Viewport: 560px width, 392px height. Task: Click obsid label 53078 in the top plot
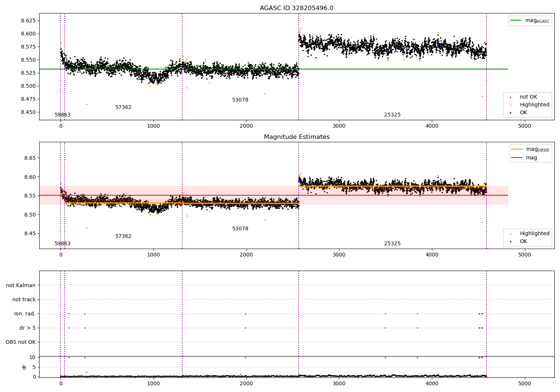click(240, 100)
